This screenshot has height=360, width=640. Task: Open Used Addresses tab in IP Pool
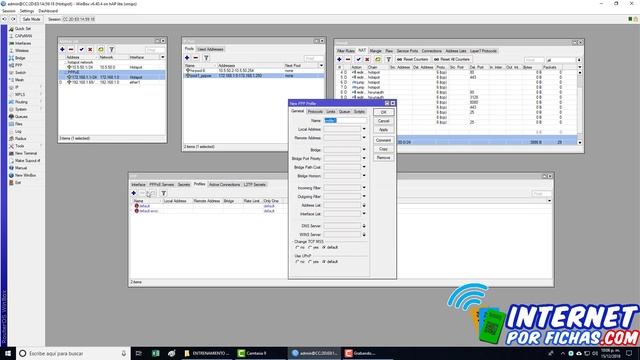click(211, 49)
